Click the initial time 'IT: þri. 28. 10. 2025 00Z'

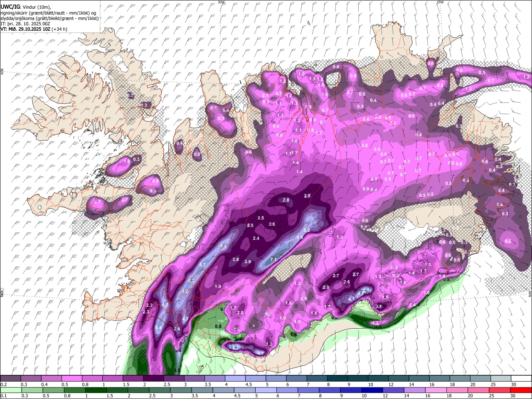coord(26,24)
